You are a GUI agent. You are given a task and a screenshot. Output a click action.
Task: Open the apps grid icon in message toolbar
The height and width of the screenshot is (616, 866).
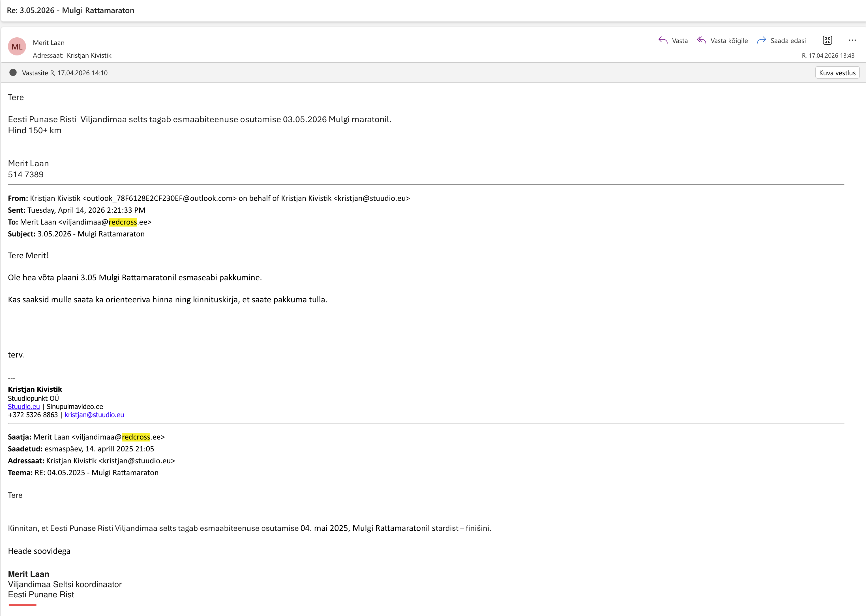click(x=827, y=40)
